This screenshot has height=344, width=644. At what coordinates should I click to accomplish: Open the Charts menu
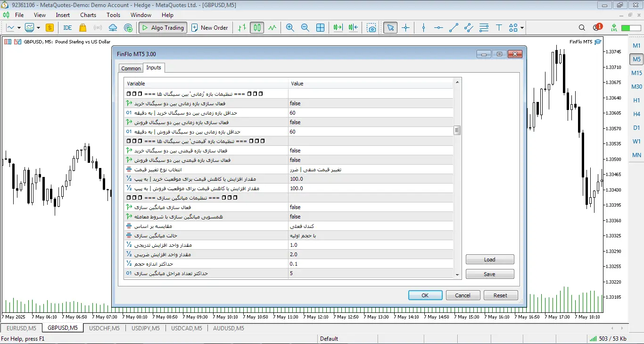(88, 15)
